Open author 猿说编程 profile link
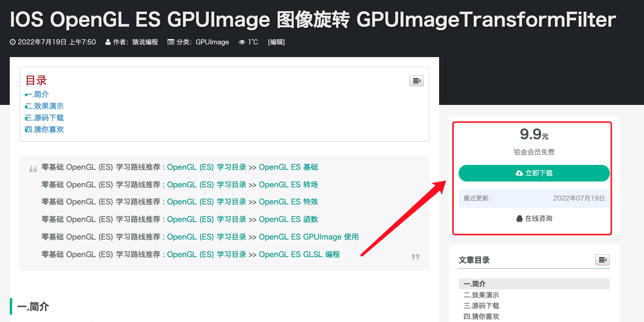 point(144,42)
